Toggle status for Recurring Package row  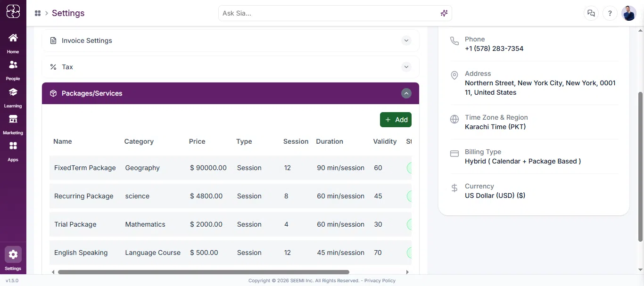tap(409, 196)
